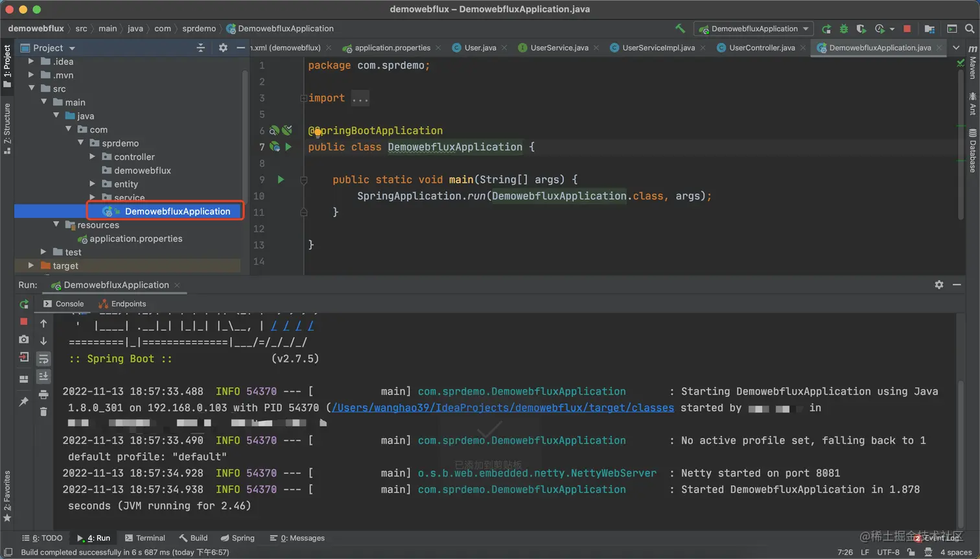Open the Terminal tool window button

click(145, 538)
